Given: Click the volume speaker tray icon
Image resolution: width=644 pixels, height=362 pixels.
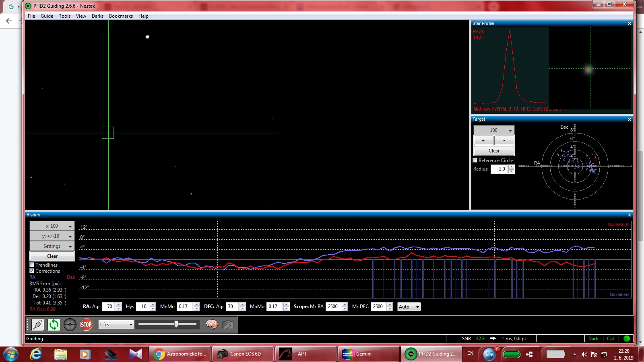Looking at the screenshot, I should point(584,354).
